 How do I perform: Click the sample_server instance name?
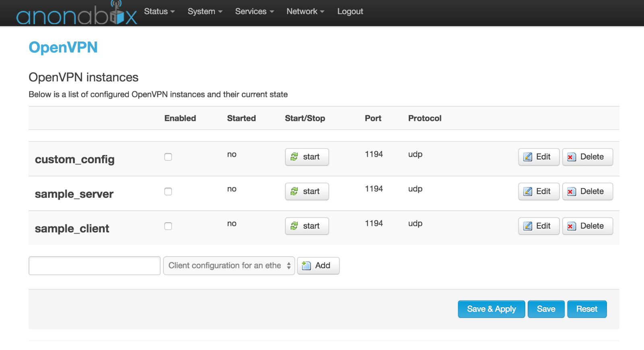pos(74,194)
